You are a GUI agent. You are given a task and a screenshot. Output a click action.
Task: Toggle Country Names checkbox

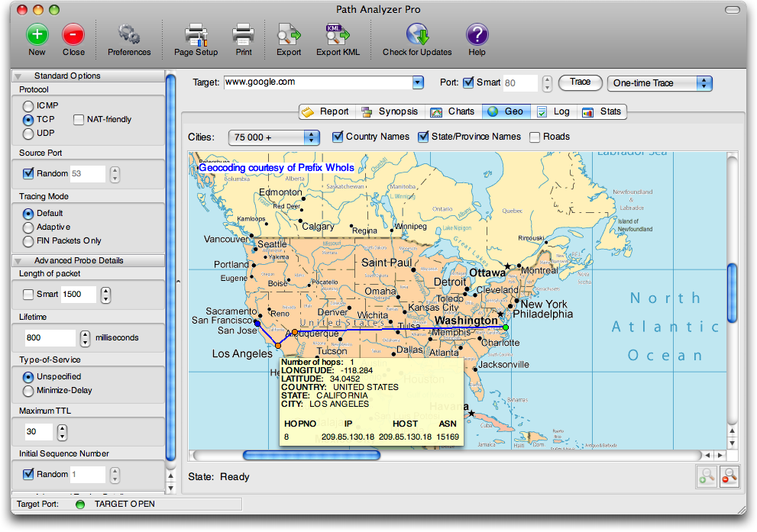[x=338, y=137]
